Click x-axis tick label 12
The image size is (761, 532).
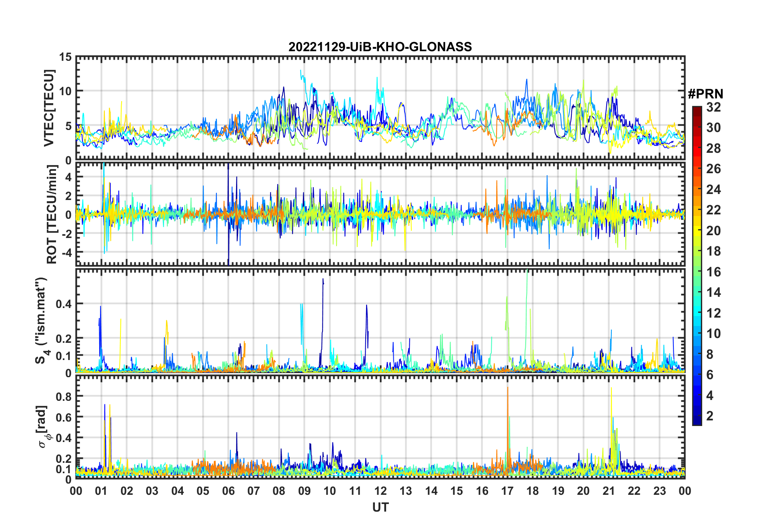(x=380, y=491)
